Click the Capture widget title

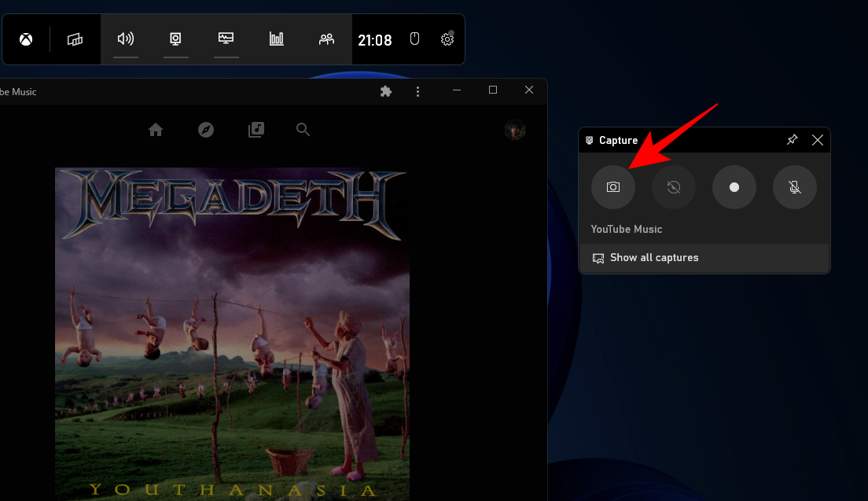click(x=618, y=141)
